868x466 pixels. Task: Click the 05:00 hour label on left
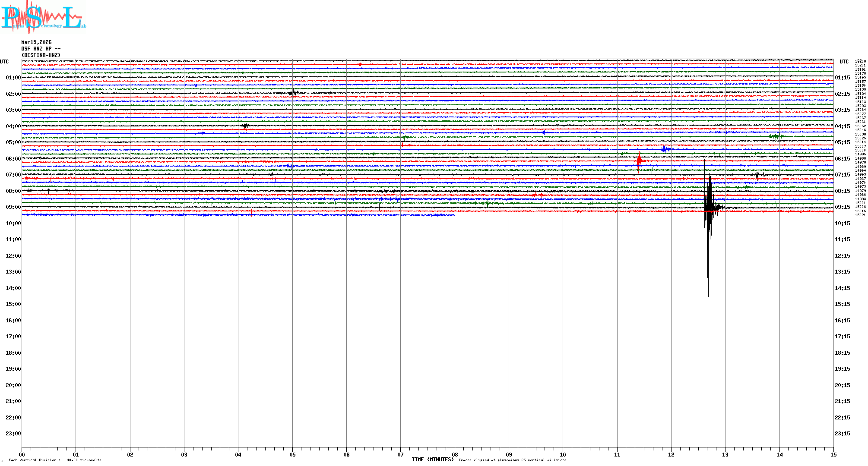pyautogui.click(x=13, y=142)
